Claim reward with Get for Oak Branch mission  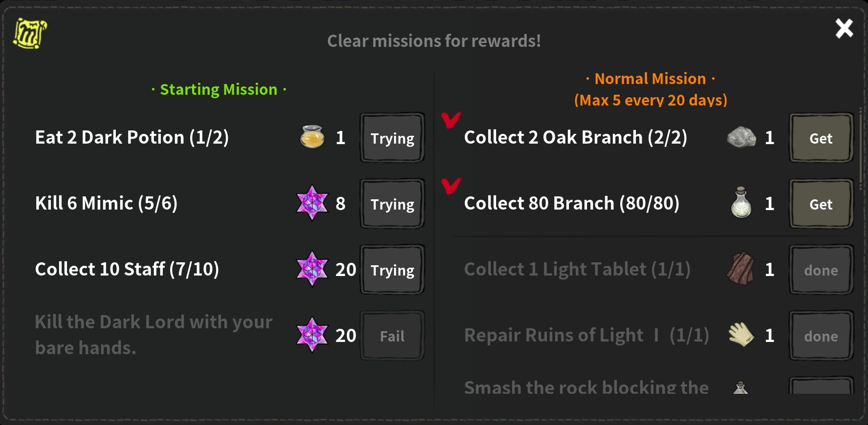(x=821, y=138)
